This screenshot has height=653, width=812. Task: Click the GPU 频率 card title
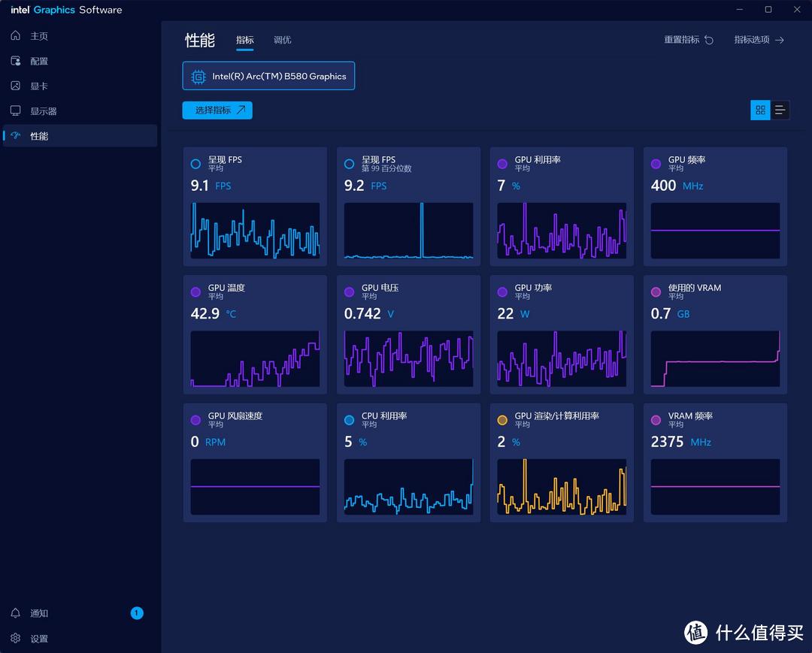(686, 160)
